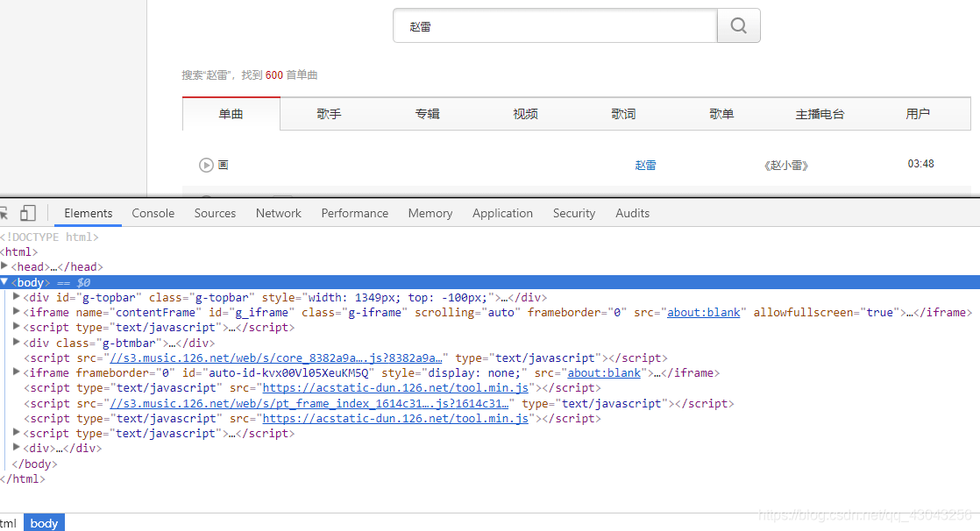Switch to the 单曲 tab
The width and height of the screenshot is (980, 531).
tap(231, 114)
